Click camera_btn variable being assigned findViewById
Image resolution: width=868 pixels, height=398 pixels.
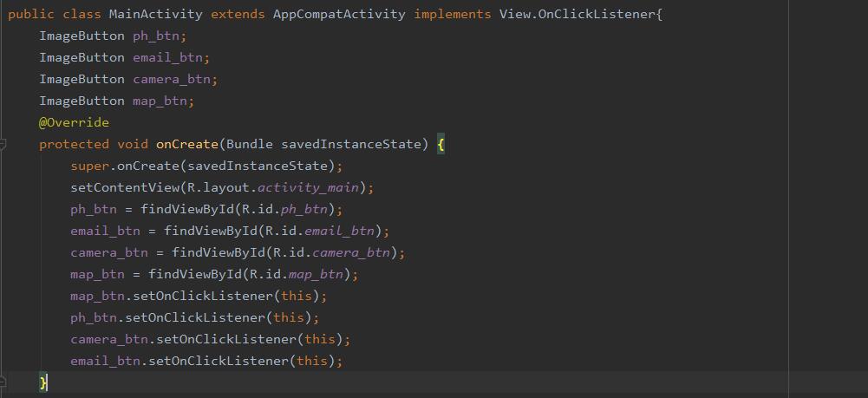coord(109,252)
